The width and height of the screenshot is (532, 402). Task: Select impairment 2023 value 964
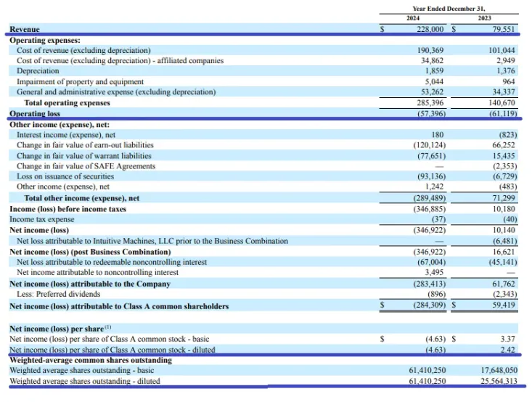coord(509,81)
